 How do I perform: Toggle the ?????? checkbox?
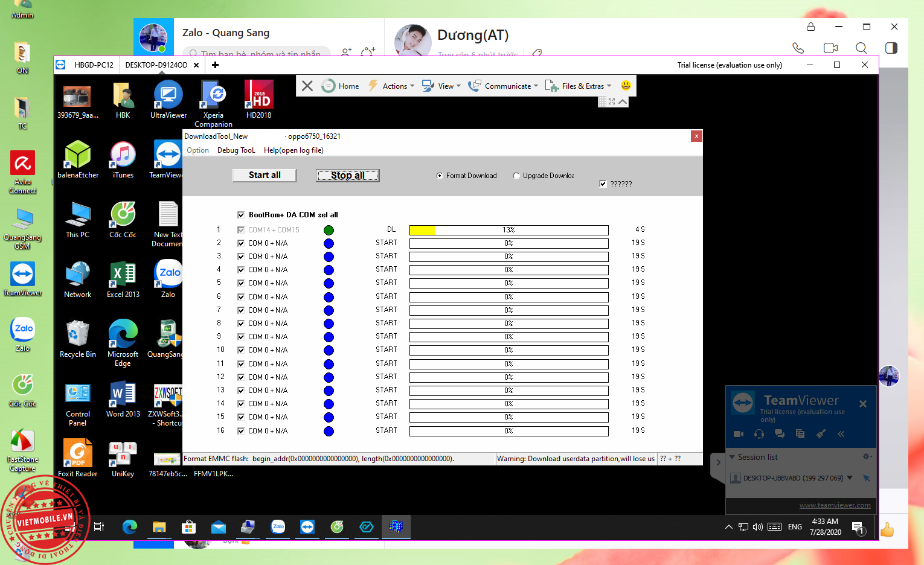pos(603,184)
